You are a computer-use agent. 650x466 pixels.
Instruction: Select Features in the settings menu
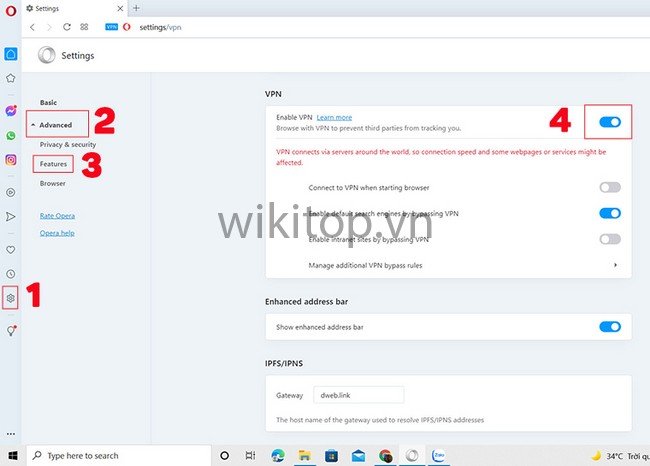coord(53,163)
